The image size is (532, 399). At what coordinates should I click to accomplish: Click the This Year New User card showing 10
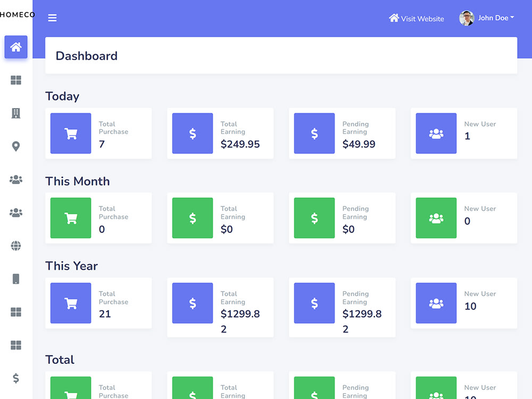(464, 303)
